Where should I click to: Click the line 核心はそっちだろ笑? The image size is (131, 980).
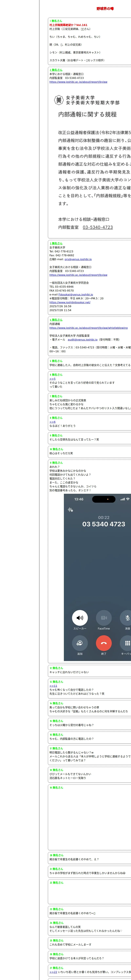point(61,453)
